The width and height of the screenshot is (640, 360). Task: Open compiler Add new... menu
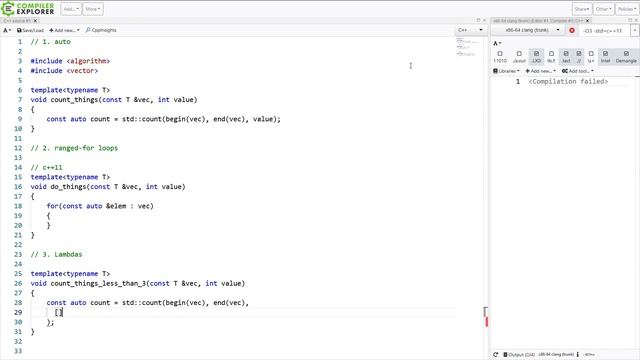pos(540,71)
